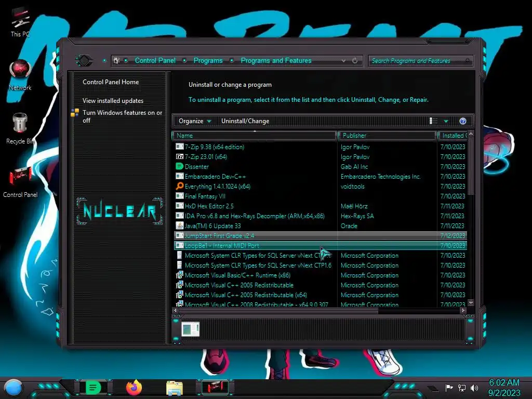Viewport: 532px width, 399px height.
Task: Click horizontal scrollbar left arrow
Action: 176,310
